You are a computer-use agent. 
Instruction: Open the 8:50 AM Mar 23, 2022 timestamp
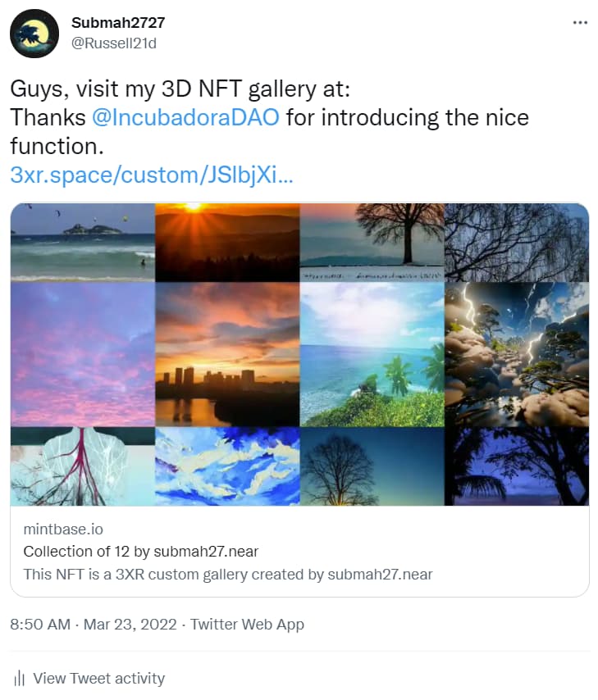pos(93,624)
